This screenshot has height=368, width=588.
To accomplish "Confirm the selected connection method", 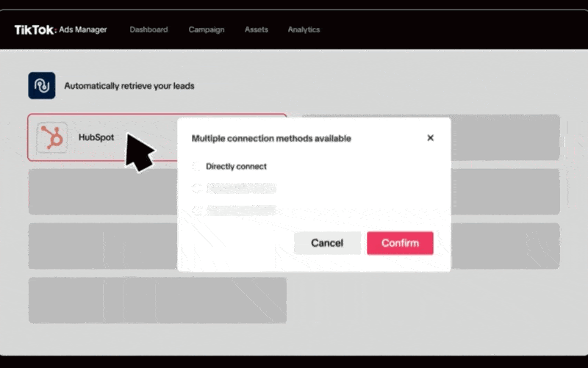I will point(400,243).
